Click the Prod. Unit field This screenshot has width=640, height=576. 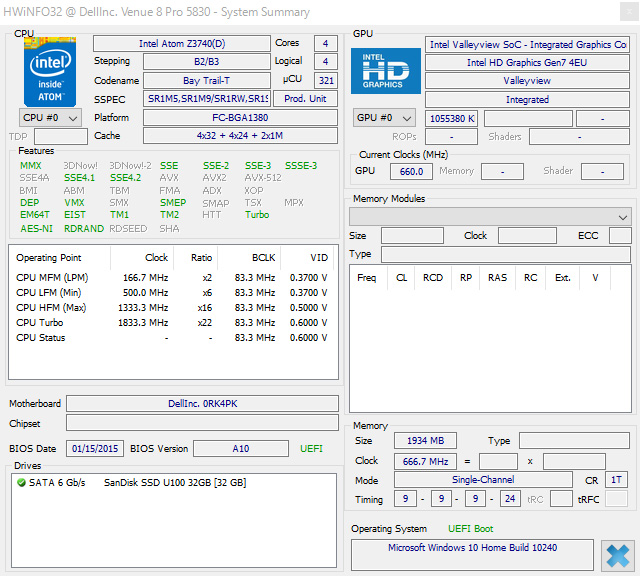pyautogui.click(x=306, y=99)
